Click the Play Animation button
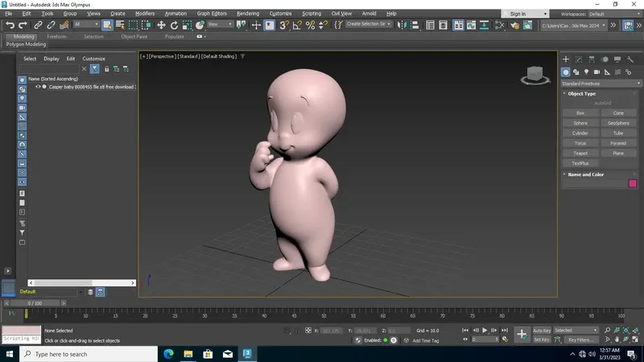 485,331
